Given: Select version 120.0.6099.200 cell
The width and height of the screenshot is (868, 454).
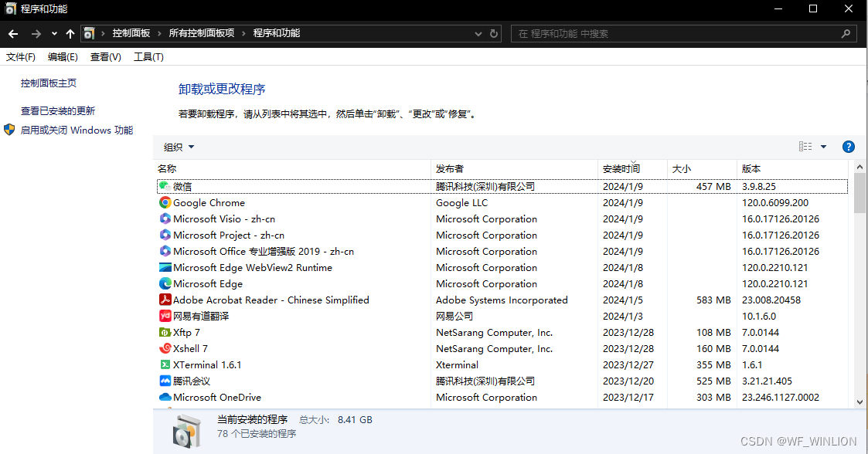Looking at the screenshot, I should 775,203.
